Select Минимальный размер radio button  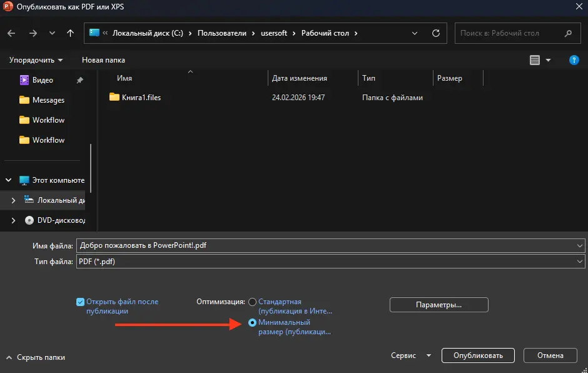(253, 322)
